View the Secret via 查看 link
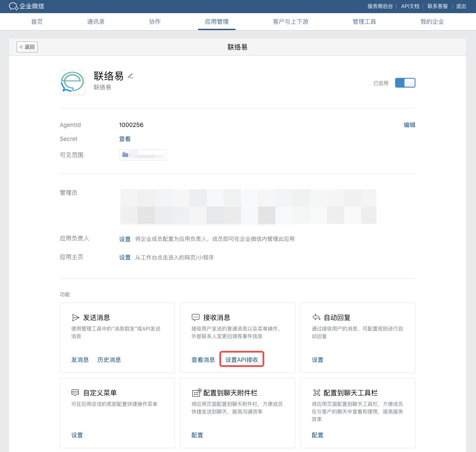The height and width of the screenshot is (452, 476). click(x=125, y=139)
